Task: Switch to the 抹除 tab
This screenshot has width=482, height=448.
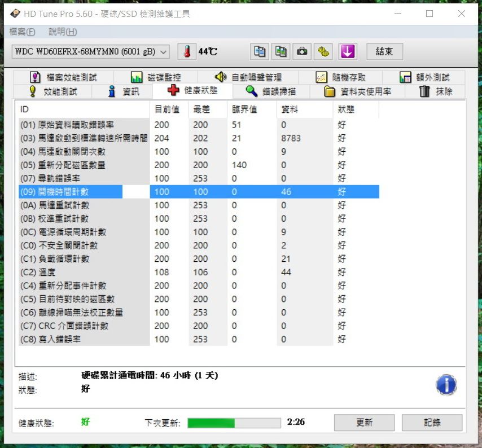Action: tap(435, 91)
